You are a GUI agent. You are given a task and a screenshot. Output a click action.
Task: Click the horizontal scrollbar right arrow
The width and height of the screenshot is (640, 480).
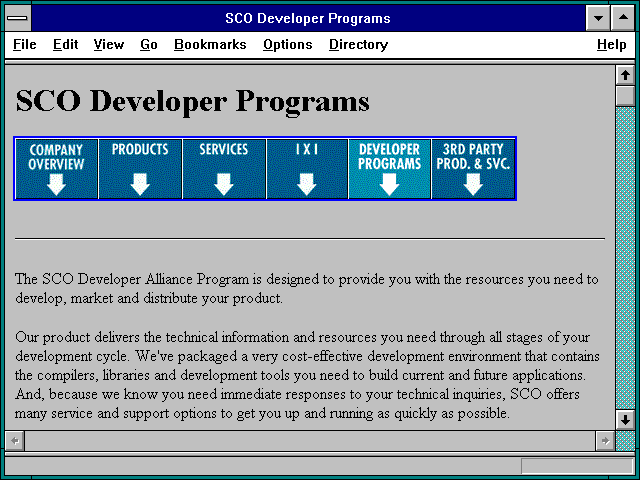click(605, 440)
